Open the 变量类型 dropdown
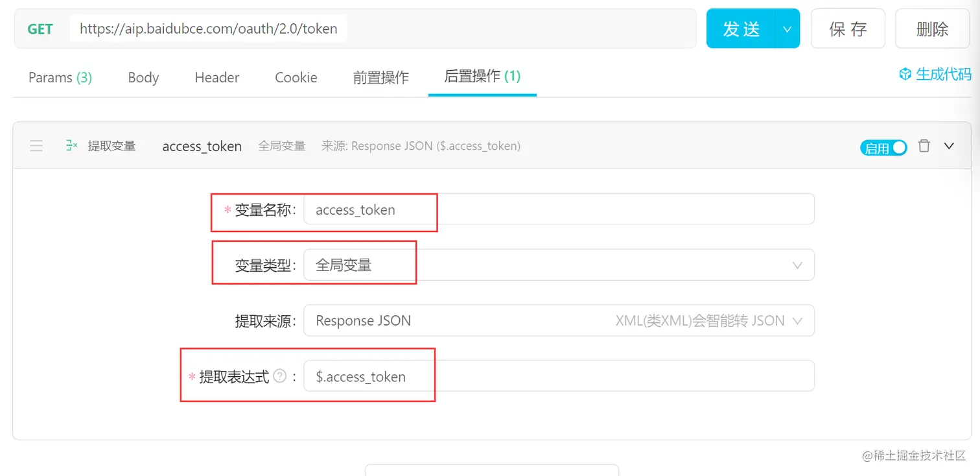Image resolution: width=980 pixels, height=476 pixels. [x=559, y=265]
